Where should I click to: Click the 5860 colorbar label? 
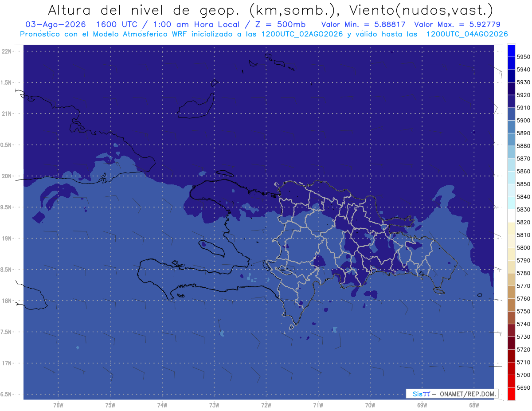(523, 172)
